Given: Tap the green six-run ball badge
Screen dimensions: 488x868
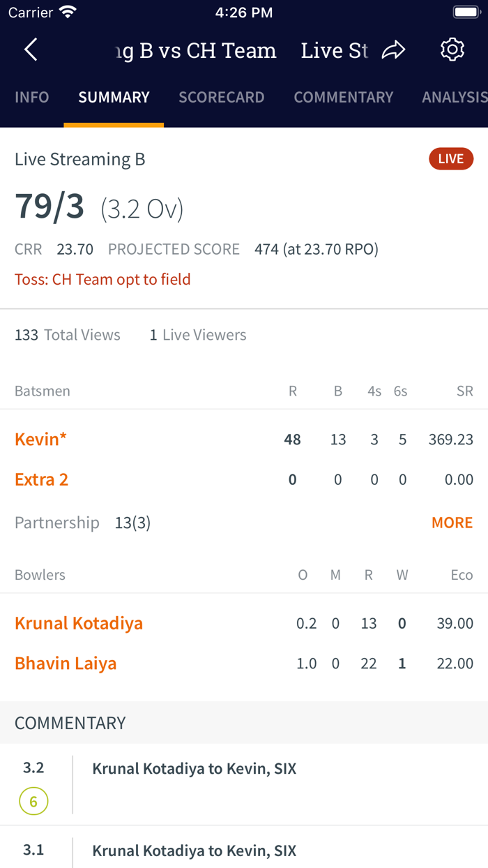Looking at the screenshot, I should pos(33,802).
